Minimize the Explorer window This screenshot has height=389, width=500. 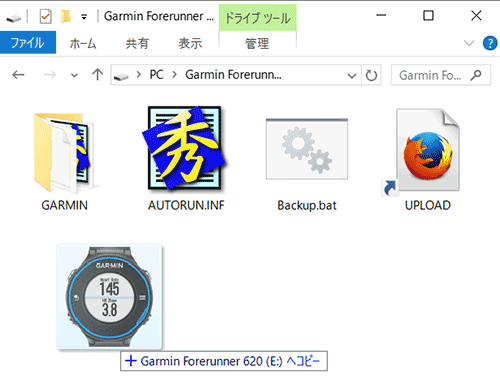(x=381, y=15)
